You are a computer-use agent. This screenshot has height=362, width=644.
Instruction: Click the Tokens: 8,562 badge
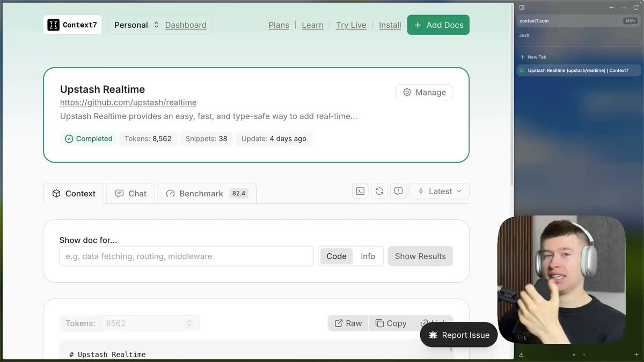pyautogui.click(x=148, y=138)
